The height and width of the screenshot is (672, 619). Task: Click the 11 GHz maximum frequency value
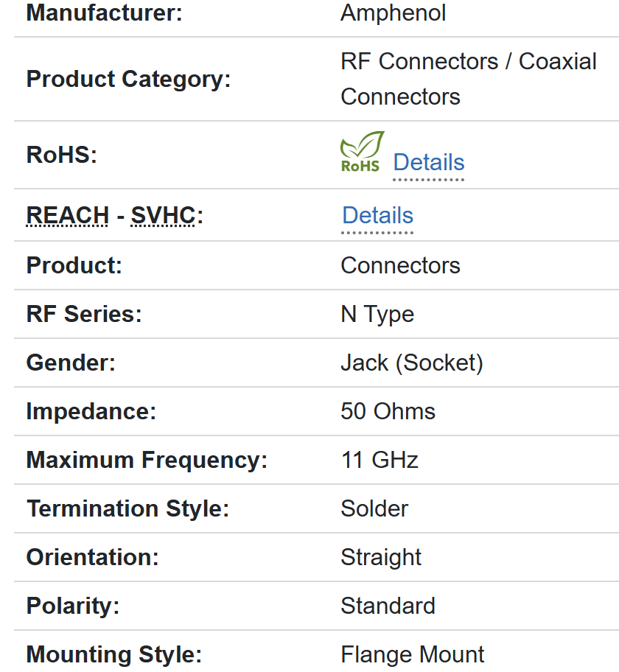coord(379,460)
